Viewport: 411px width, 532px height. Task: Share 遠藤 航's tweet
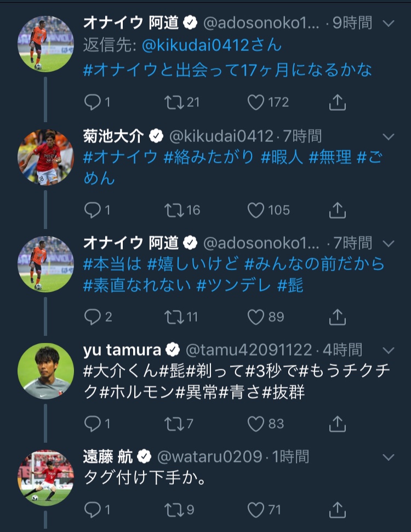click(338, 510)
